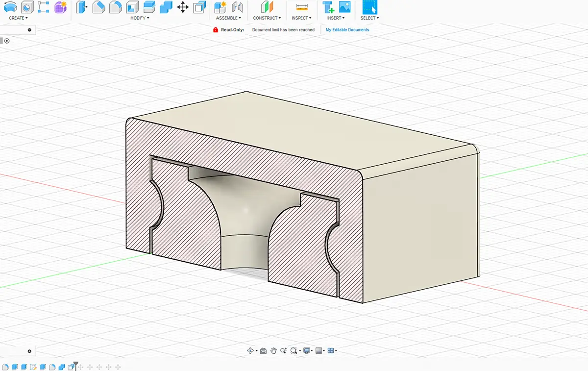The height and width of the screenshot is (371, 588).
Task: Activate the Pan hand tool
Action: point(273,350)
